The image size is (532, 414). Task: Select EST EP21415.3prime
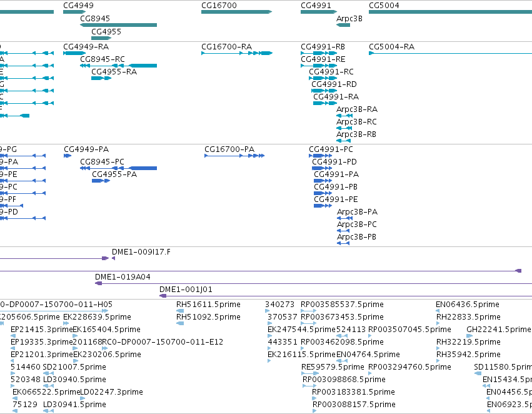pos(42,330)
